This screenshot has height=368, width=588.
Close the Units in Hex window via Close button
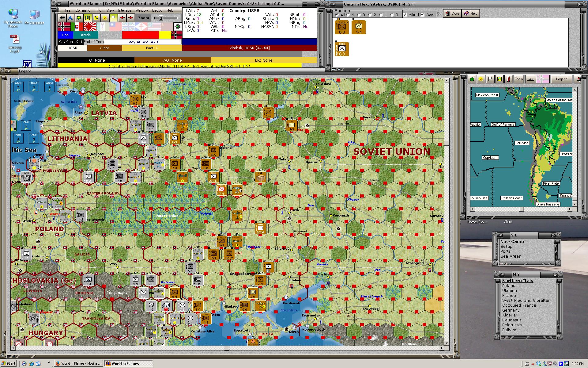[452, 13]
